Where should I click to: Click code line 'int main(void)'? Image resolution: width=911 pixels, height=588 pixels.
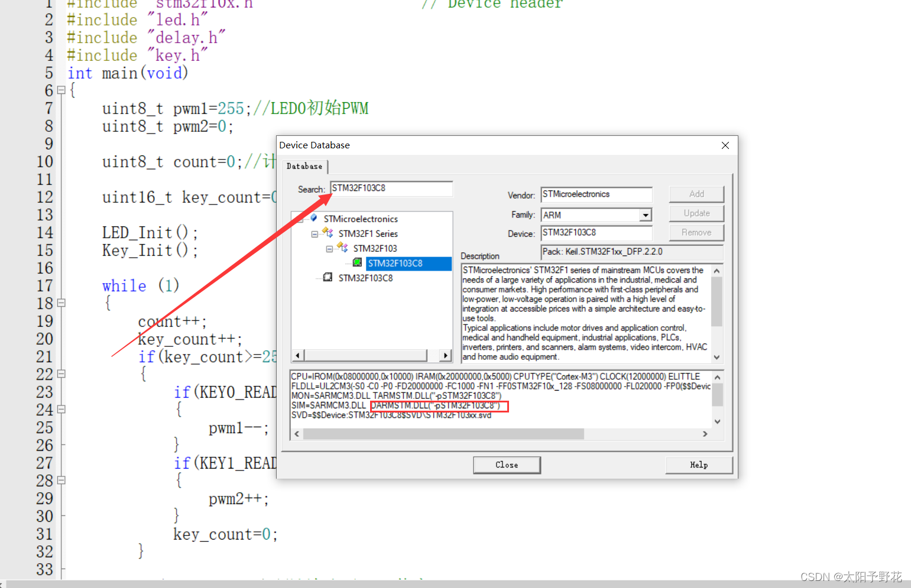[128, 73]
